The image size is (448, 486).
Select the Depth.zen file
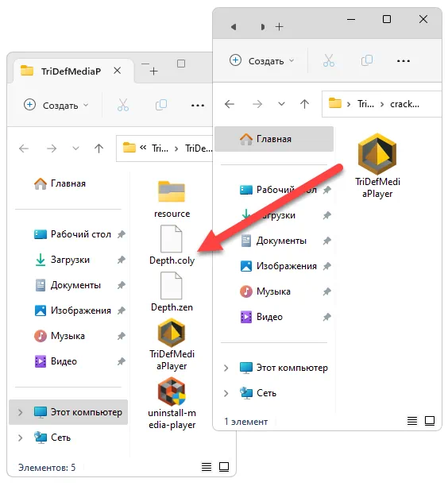point(172,292)
